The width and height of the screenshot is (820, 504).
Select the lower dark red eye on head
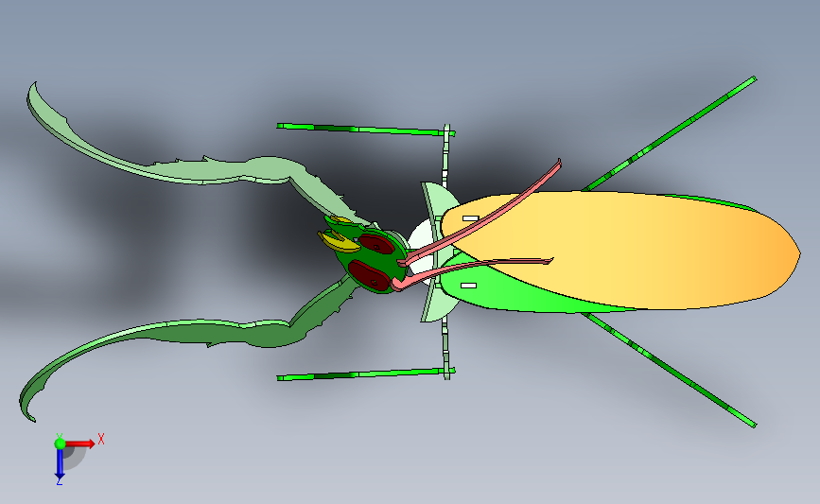(369, 275)
